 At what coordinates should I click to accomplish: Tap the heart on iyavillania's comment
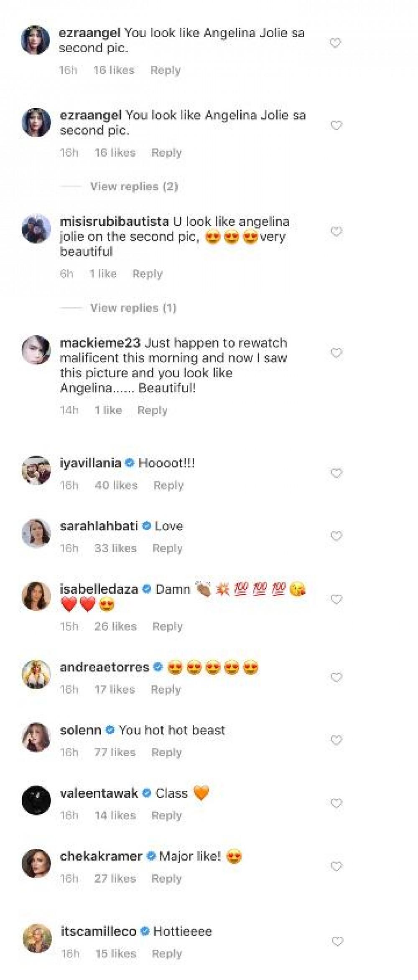pos(336,473)
